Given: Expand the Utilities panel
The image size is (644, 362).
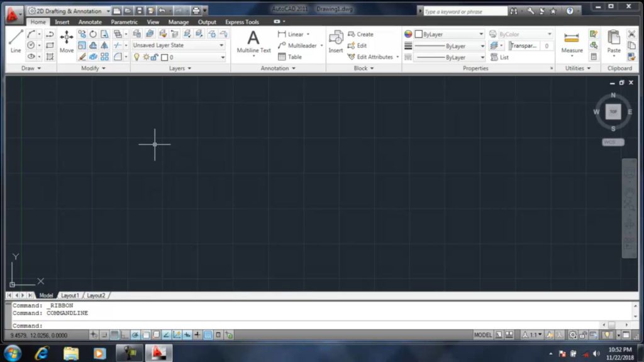Looking at the screenshot, I should 578,69.
